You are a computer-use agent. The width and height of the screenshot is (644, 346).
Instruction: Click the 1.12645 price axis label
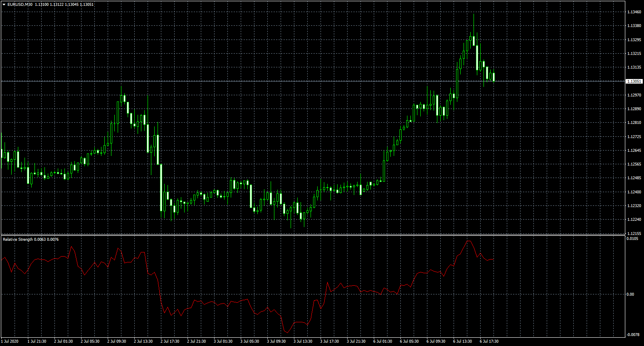[634, 151]
